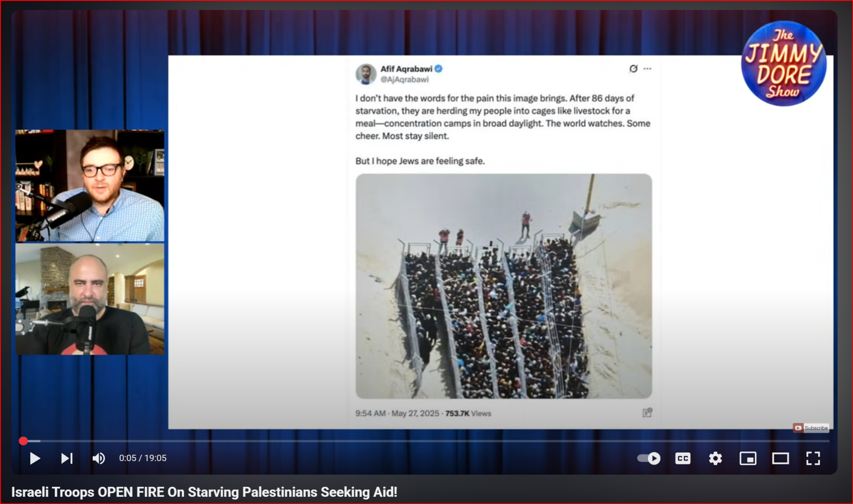853x504 pixels.
Task: Switch to theater mode
Action: [780, 458]
